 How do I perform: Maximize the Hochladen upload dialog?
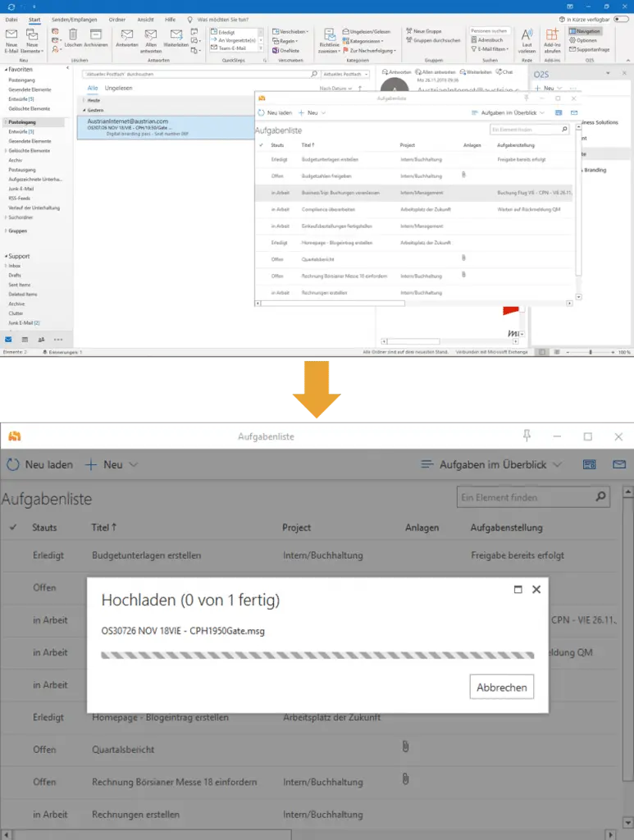click(x=518, y=589)
